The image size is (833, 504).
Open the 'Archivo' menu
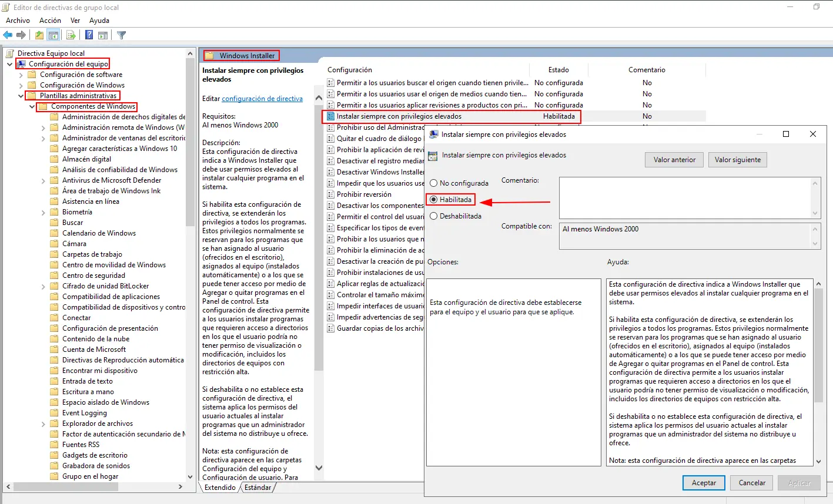point(18,21)
